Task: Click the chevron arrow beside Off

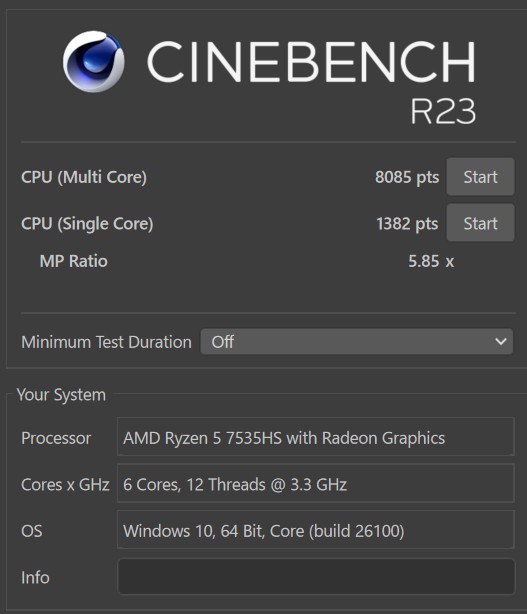Action: [x=501, y=342]
